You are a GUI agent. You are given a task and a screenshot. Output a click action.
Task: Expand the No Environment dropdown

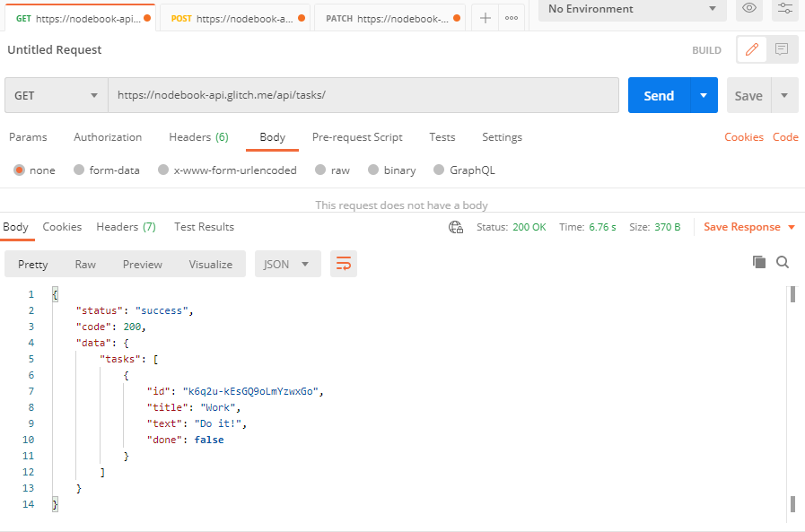coord(632,9)
